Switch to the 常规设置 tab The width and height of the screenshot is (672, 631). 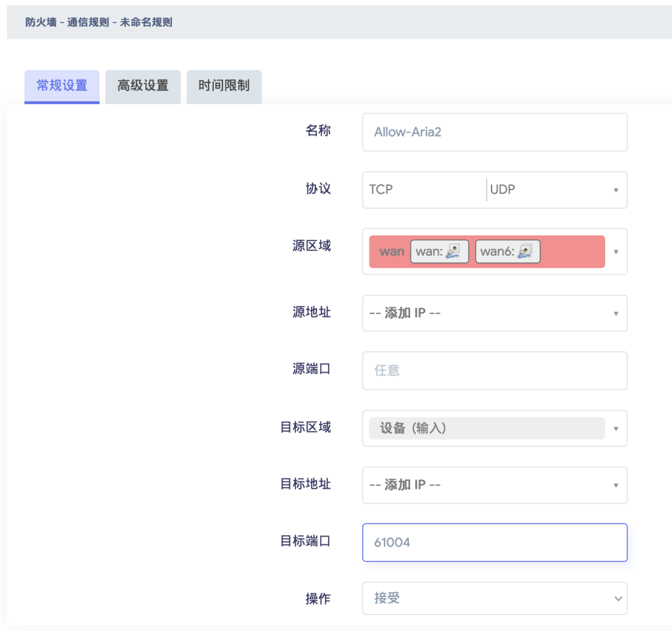pos(62,86)
